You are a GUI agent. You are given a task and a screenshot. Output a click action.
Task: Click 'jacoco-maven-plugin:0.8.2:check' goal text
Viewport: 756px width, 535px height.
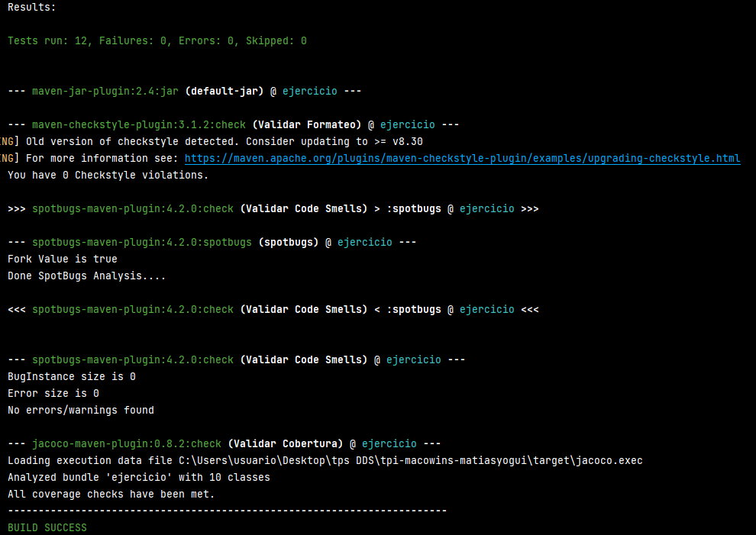point(127,444)
